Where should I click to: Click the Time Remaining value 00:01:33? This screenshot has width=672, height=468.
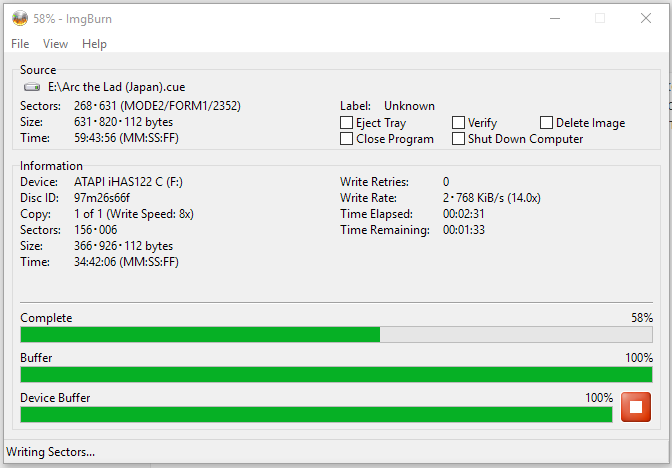pyautogui.click(x=464, y=230)
